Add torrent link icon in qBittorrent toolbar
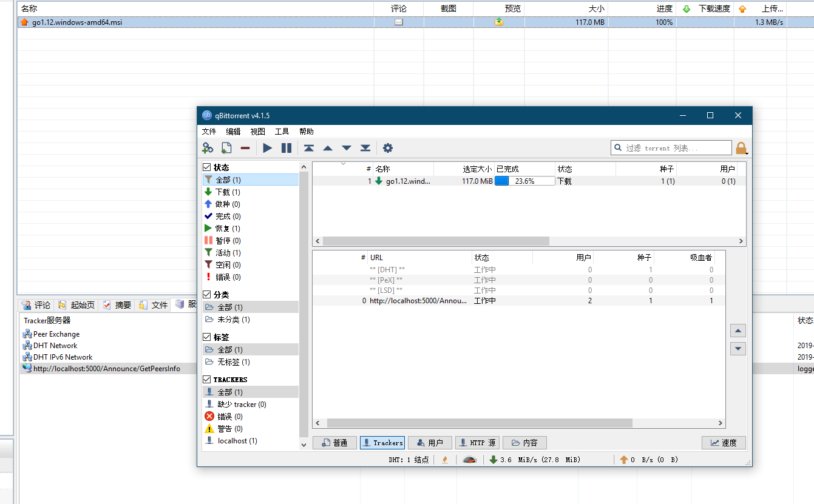Viewport: 814px width, 504px height. 208,148
